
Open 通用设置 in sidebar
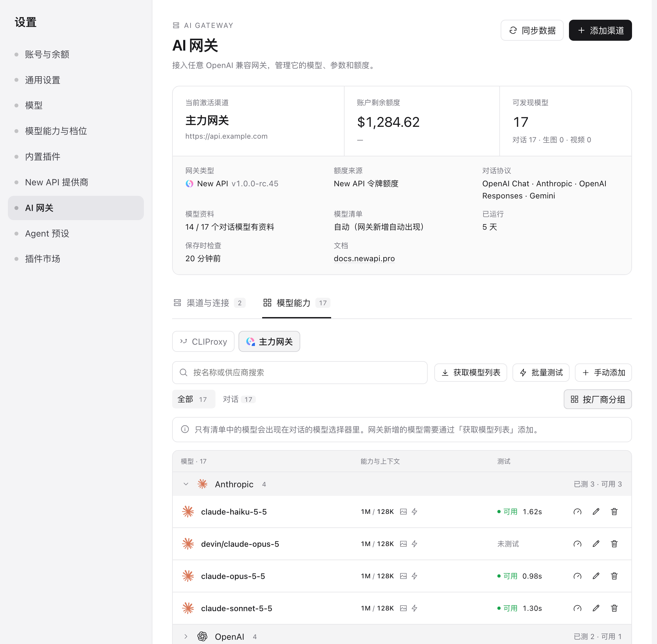[76, 80]
